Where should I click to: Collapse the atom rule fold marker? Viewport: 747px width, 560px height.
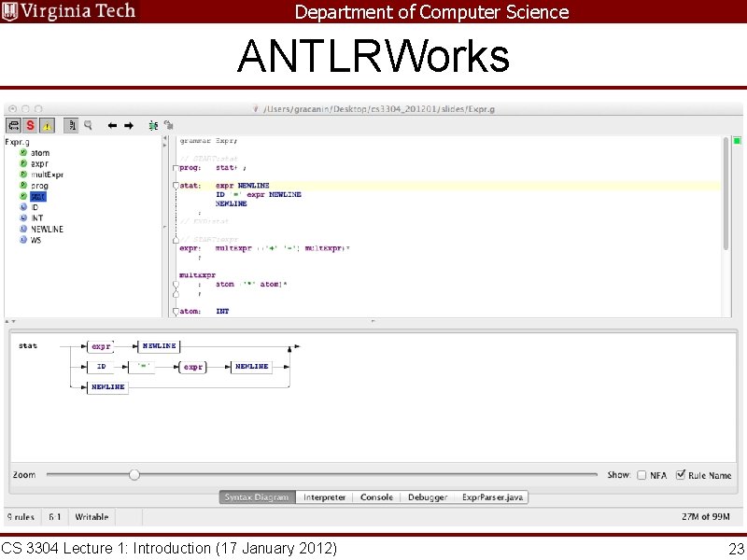pyautogui.click(x=176, y=312)
